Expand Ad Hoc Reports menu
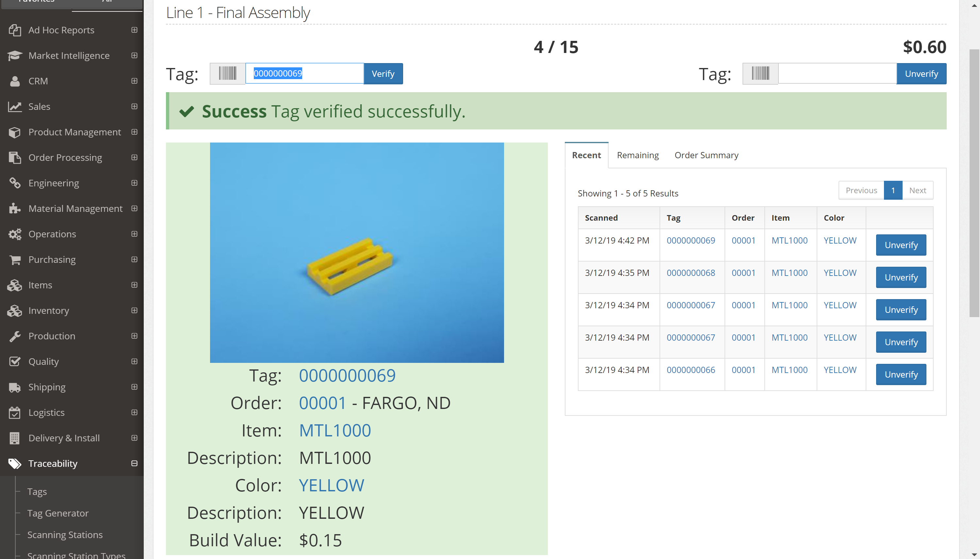 pos(134,30)
